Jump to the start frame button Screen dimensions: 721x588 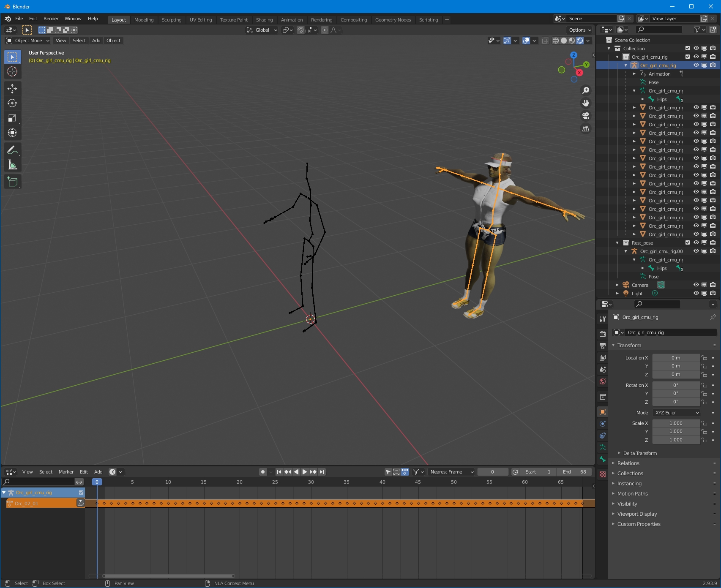tap(279, 472)
